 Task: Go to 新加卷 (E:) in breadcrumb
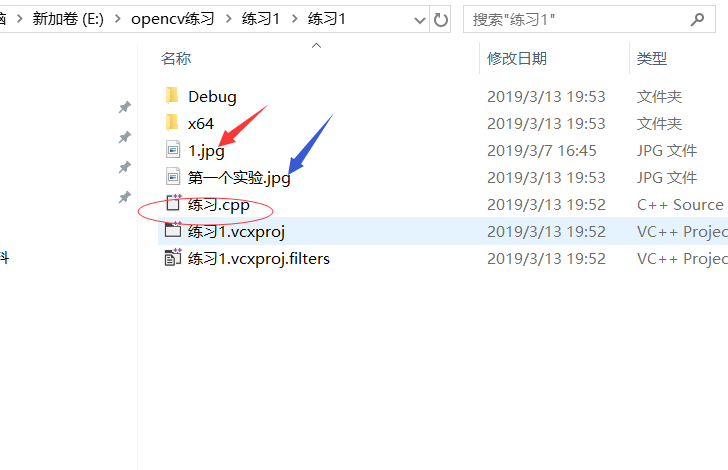[68, 19]
